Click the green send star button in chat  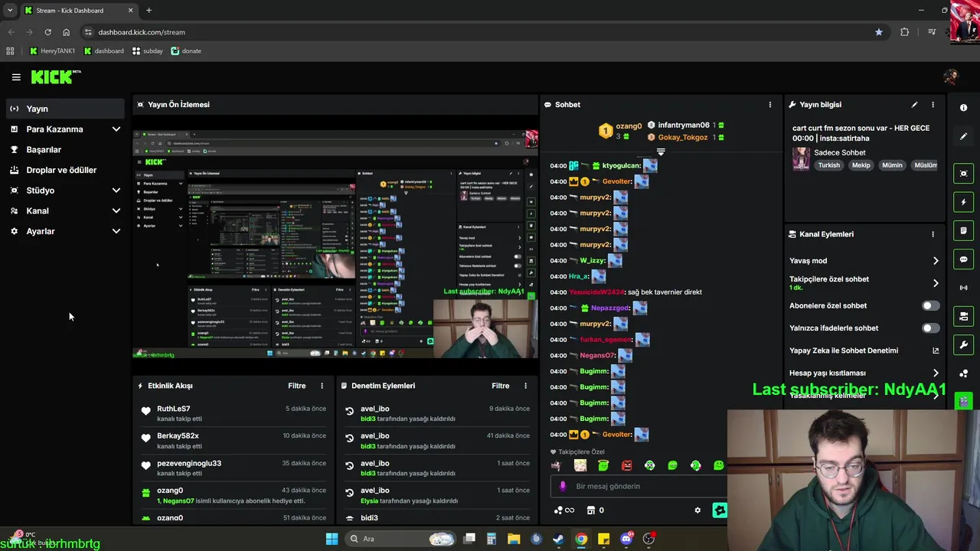(x=720, y=510)
